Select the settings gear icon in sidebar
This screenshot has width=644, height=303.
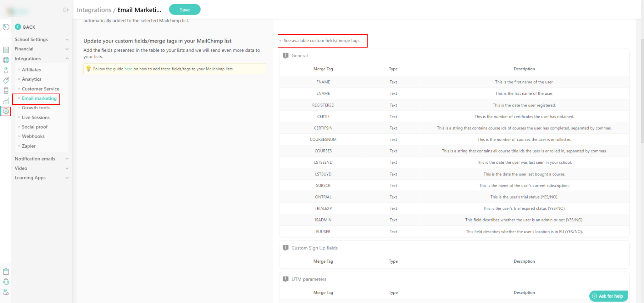coord(6,111)
